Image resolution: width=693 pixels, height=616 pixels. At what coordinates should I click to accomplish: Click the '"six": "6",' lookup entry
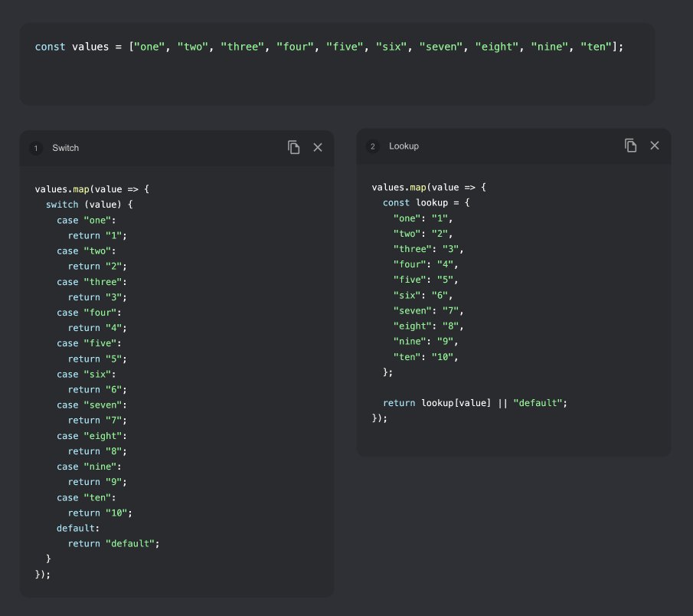[x=423, y=295]
